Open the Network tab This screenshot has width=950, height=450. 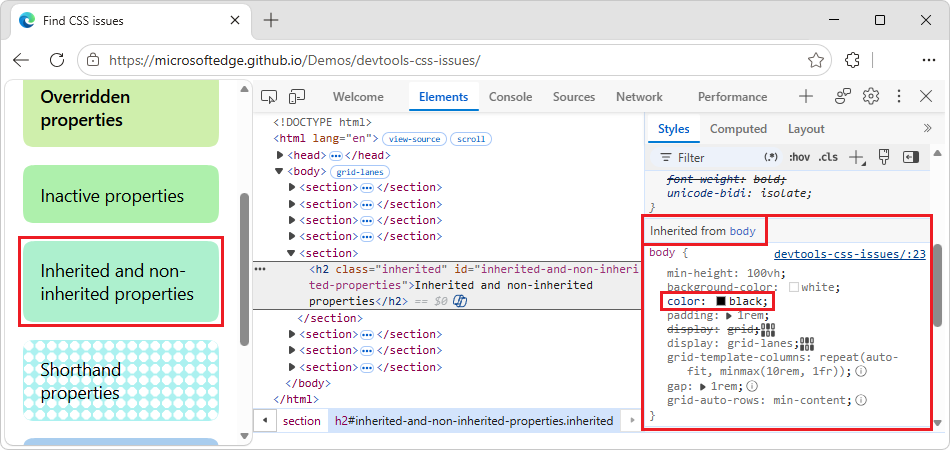(x=639, y=97)
